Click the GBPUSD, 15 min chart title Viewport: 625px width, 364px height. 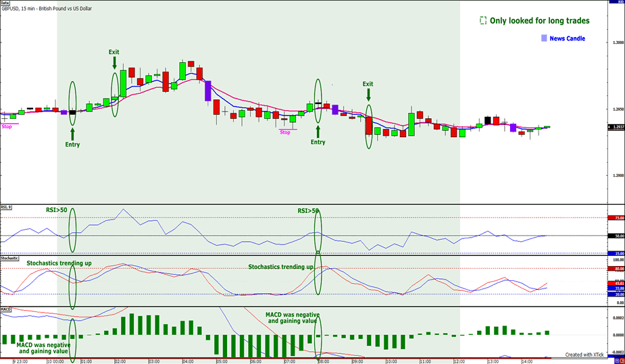click(47, 8)
